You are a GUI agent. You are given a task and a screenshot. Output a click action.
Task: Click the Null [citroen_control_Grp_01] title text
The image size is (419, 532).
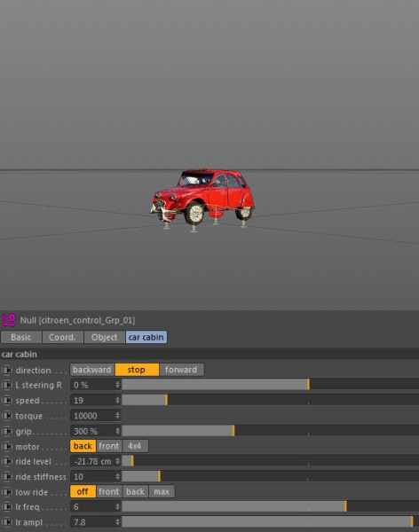(77, 320)
